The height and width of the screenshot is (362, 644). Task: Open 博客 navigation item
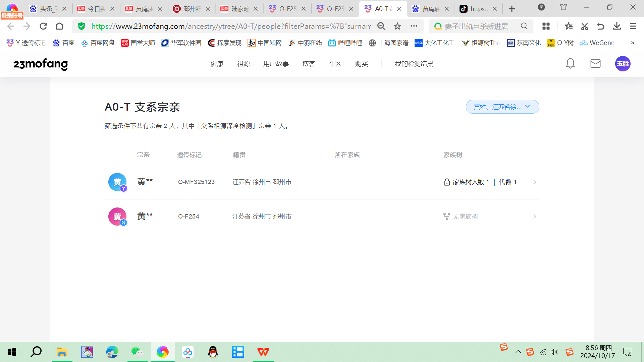coord(309,64)
